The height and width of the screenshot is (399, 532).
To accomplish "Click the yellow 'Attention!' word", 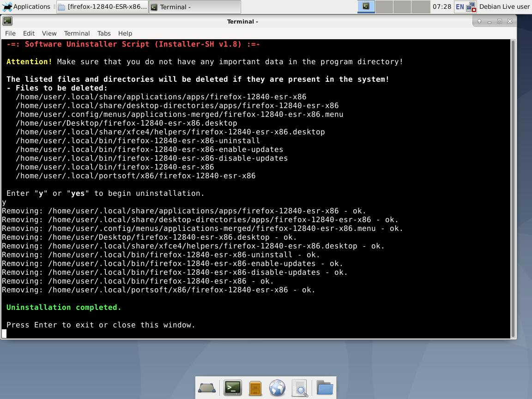I will click(29, 62).
